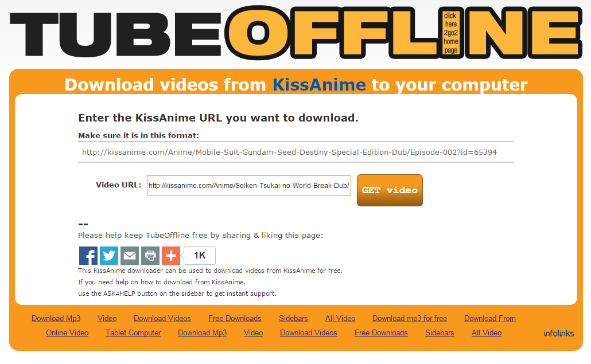The image size is (591, 364).
Task: Click the 1K share counter bubble
Action: [199, 256]
